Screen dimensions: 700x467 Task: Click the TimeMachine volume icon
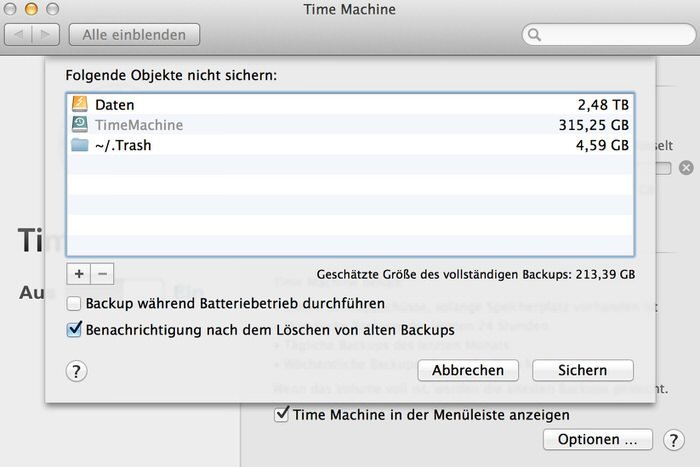pos(80,125)
